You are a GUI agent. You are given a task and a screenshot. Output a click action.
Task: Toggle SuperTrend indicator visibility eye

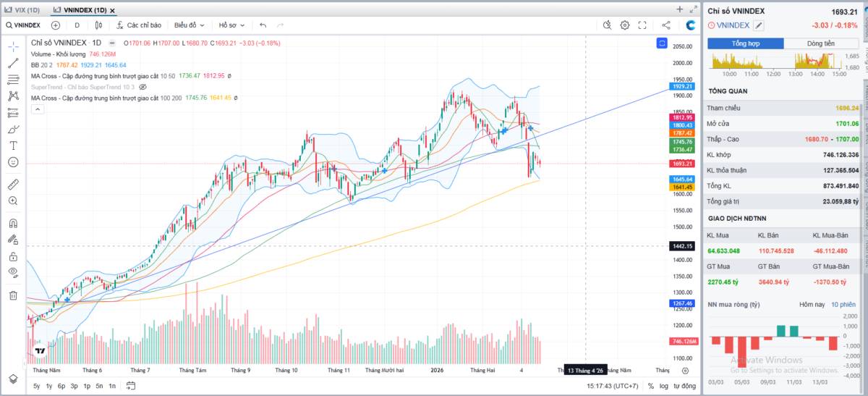142,86
